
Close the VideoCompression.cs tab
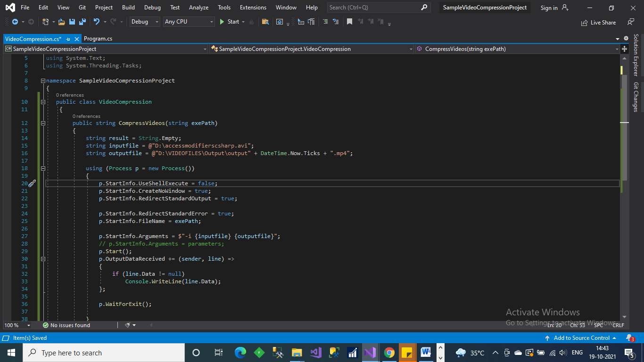click(x=77, y=39)
